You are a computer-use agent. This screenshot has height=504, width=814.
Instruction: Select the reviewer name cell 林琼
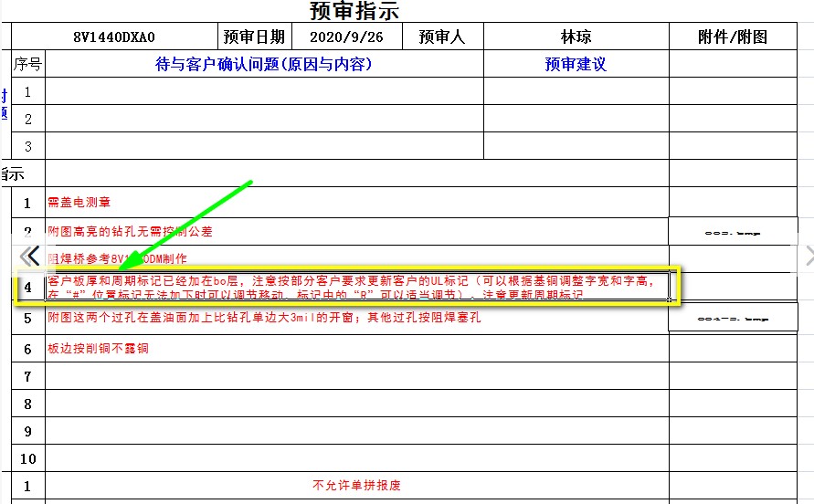[x=576, y=37]
